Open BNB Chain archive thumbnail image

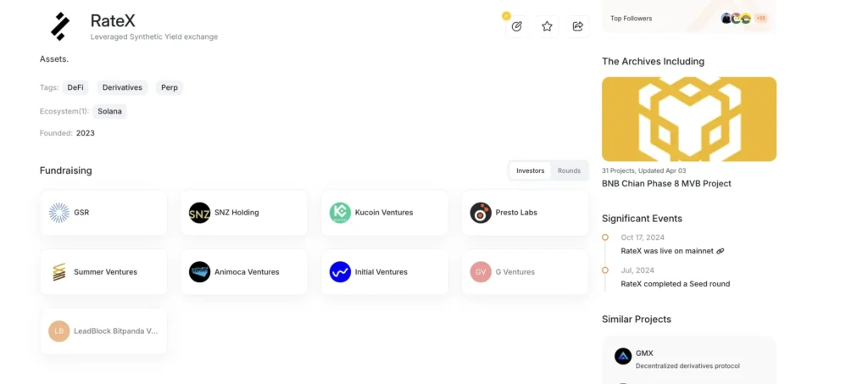coord(689,119)
